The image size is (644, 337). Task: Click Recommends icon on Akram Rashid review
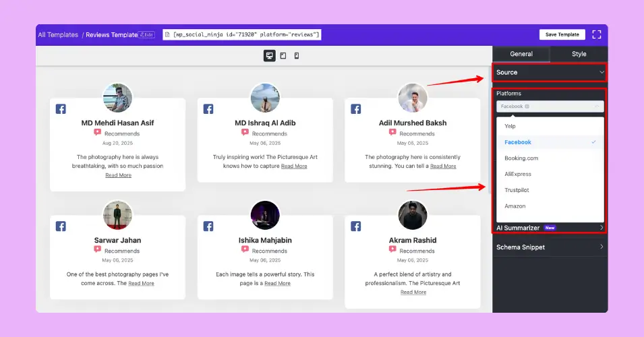click(392, 249)
